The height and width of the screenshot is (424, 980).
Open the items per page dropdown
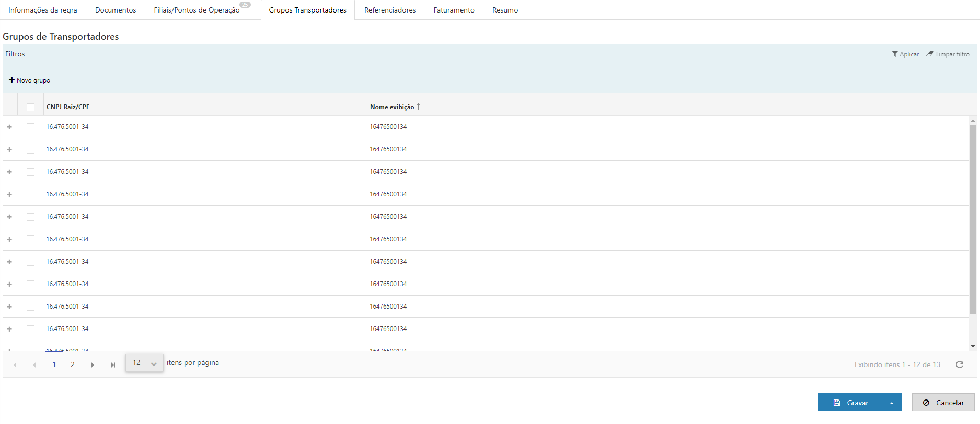(144, 363)
